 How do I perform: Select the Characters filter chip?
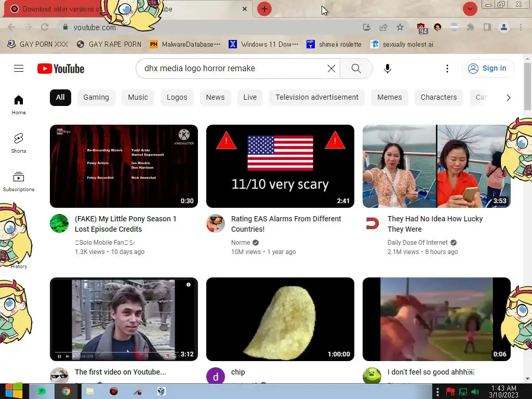[438, 97]
